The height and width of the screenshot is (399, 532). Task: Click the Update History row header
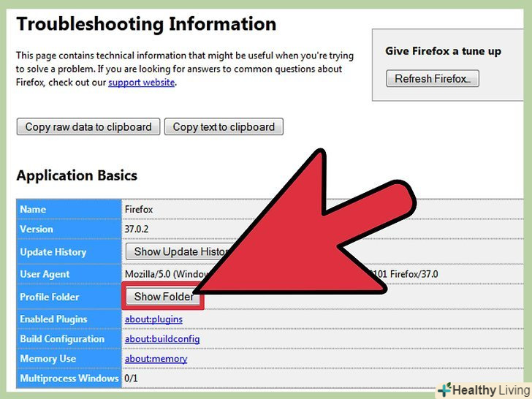coord(69,251)
